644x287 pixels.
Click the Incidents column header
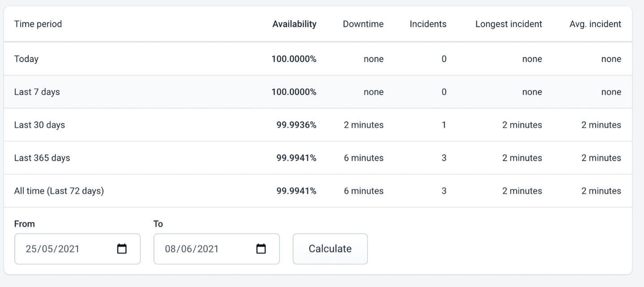click(x=428, y=24)
